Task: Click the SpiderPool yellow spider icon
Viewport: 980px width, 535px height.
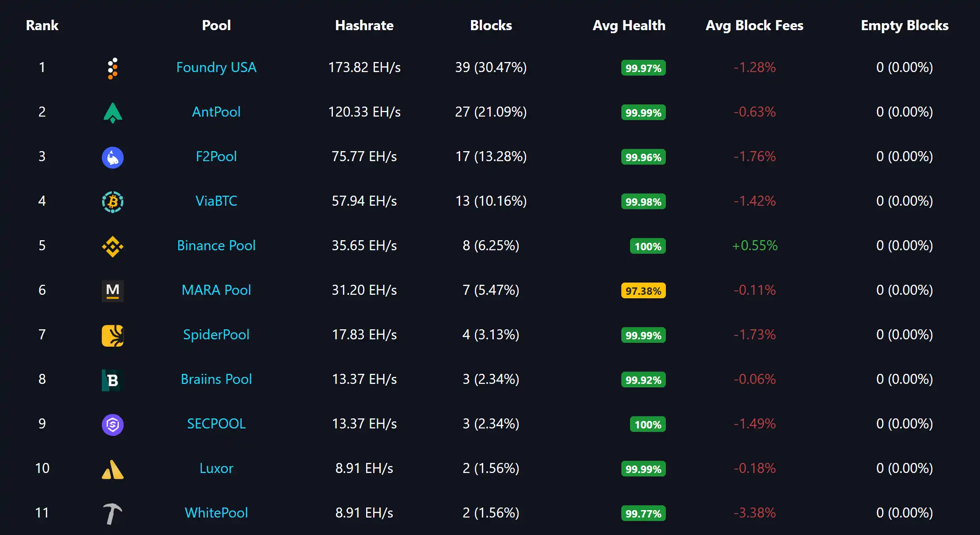Action: tap(113, 335)
